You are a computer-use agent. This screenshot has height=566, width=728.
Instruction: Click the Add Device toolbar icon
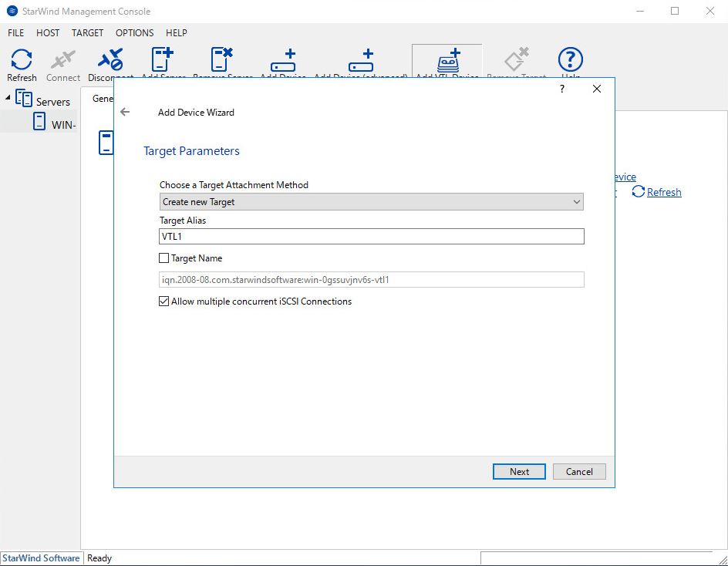(x=283, y=60)
